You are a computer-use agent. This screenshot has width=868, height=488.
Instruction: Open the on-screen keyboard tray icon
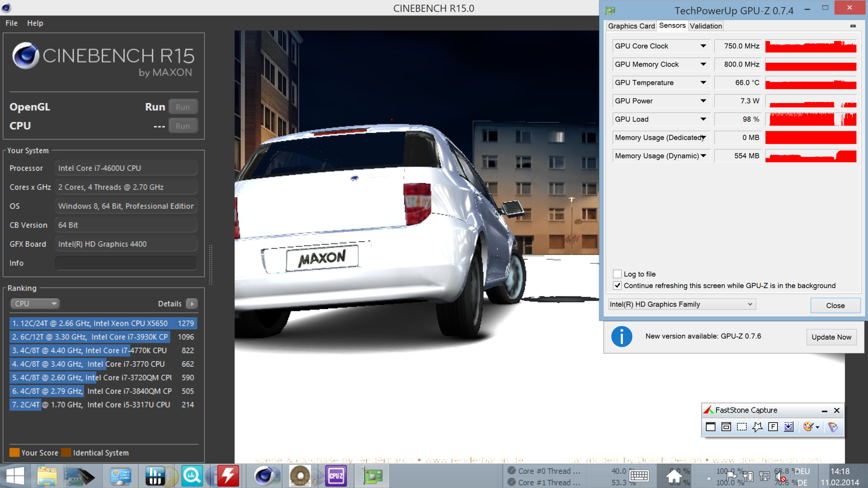tap(639, 476)
